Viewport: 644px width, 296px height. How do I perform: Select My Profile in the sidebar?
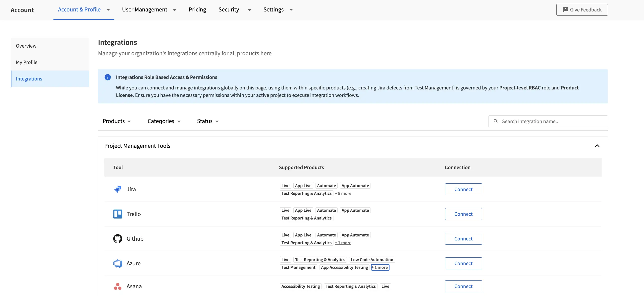tap(50, 62)
